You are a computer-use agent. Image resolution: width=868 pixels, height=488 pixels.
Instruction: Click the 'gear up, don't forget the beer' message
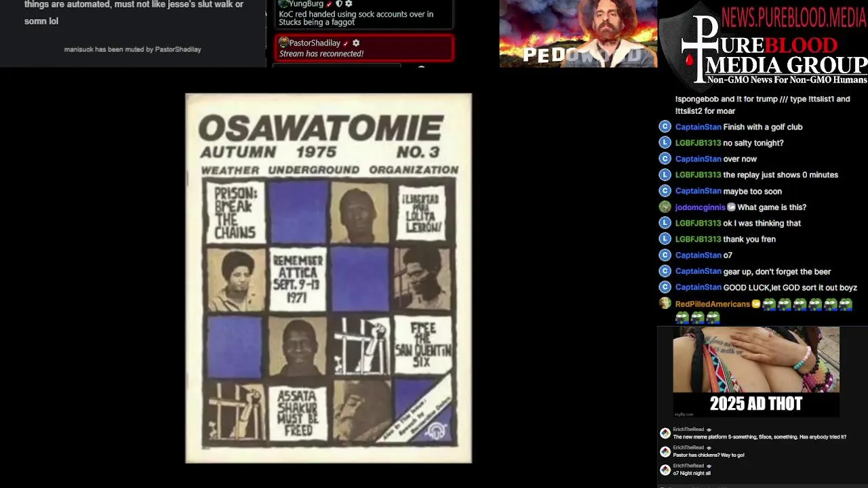[x=777, y=271]
